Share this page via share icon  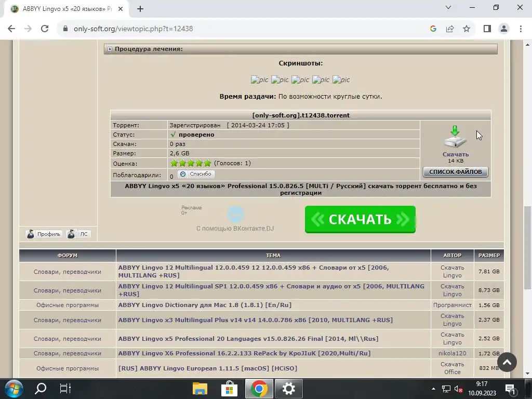click(x=450, y=29)
